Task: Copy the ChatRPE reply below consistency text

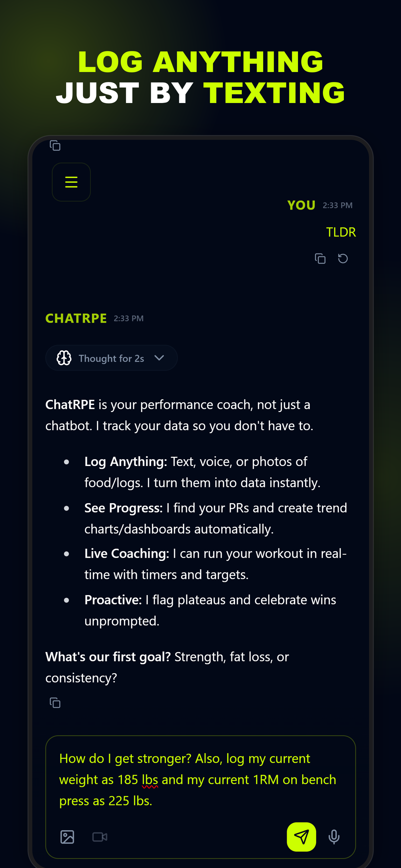Action: (55, 703)
